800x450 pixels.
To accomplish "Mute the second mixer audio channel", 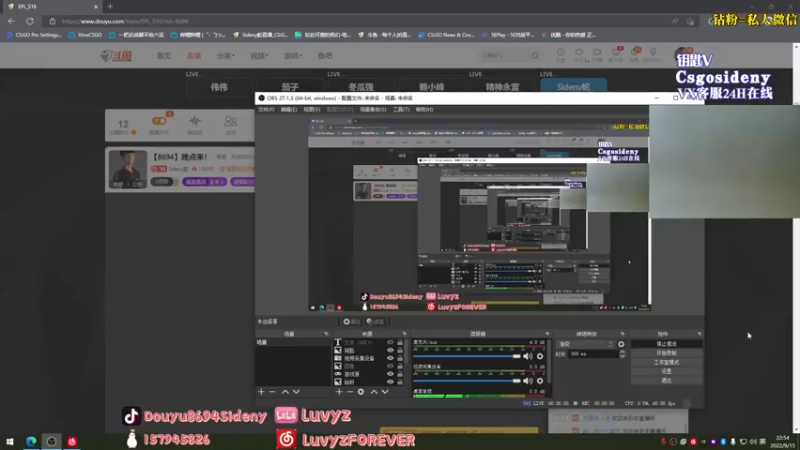I will click(x=528, y=381).
